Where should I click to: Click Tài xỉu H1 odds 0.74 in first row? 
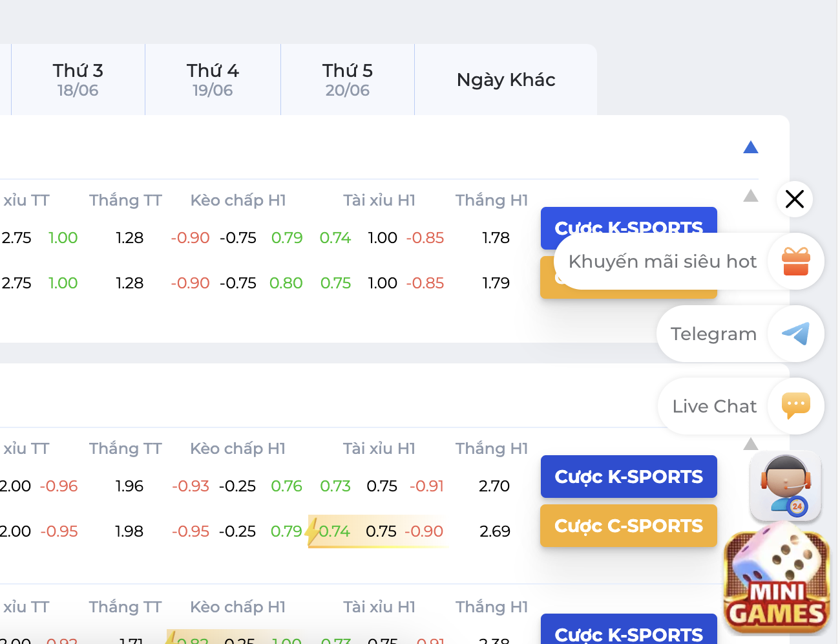335,238
